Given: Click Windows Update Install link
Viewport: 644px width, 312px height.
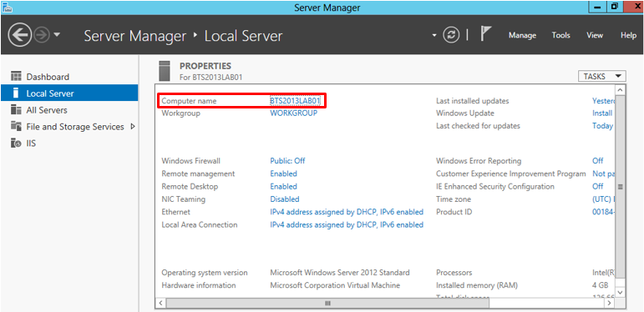Looking at the screenshot, I should [x=602, y=113].
